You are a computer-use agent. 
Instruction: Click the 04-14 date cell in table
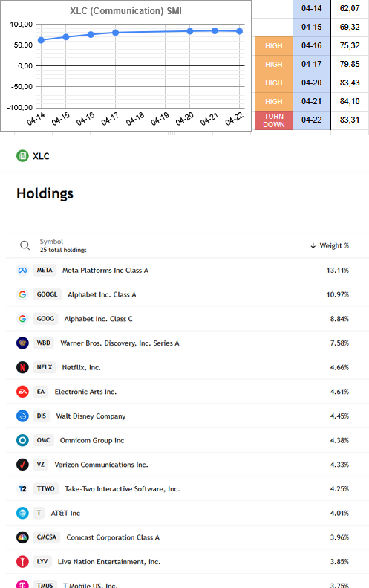(312, 8)
